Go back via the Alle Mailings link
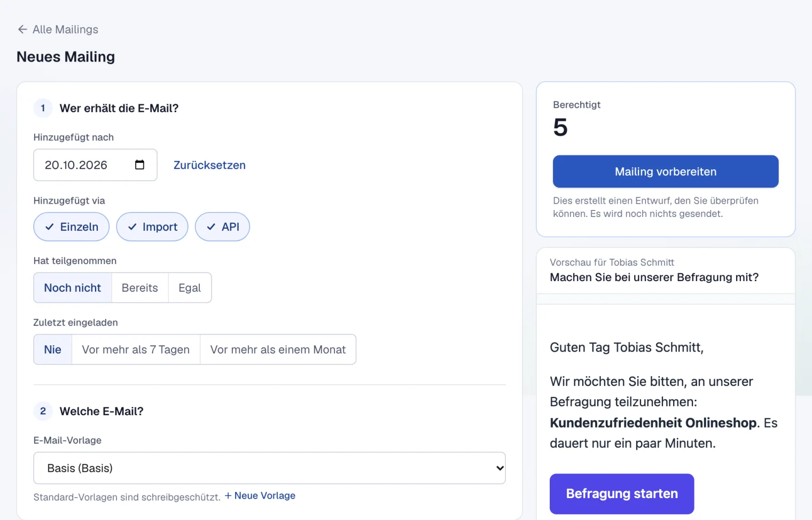The image size is (812, 520). point(58,29)
